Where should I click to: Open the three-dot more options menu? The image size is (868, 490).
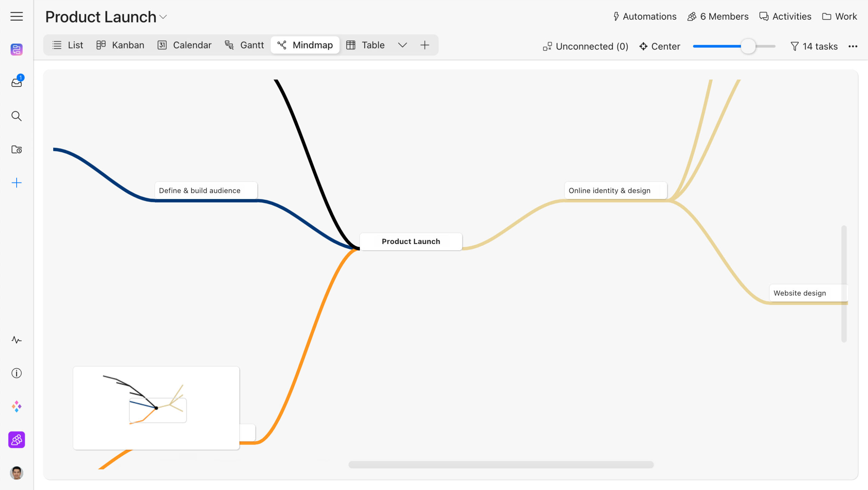[853, 46]
